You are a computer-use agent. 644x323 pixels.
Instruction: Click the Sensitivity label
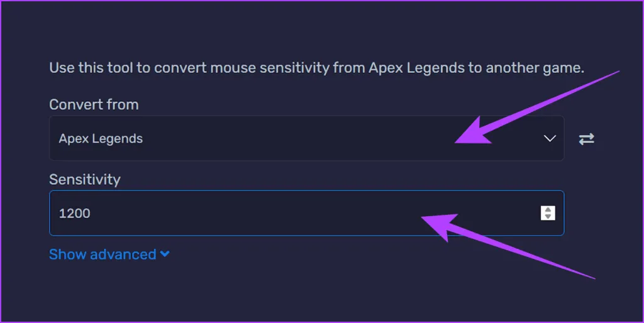point(84,180)
